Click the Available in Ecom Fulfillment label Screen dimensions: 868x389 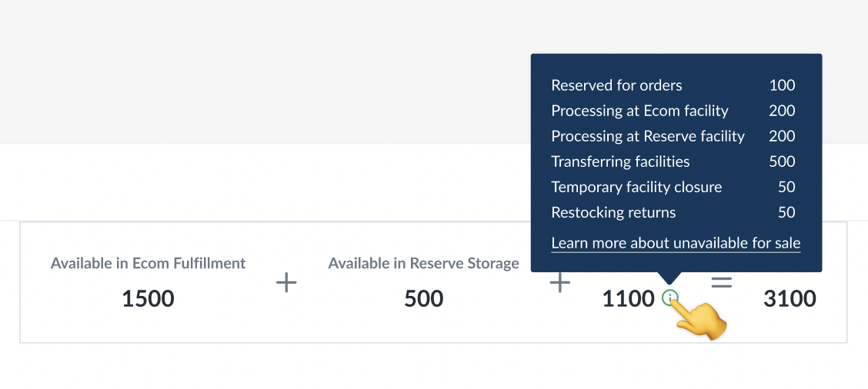click(148, 264)
